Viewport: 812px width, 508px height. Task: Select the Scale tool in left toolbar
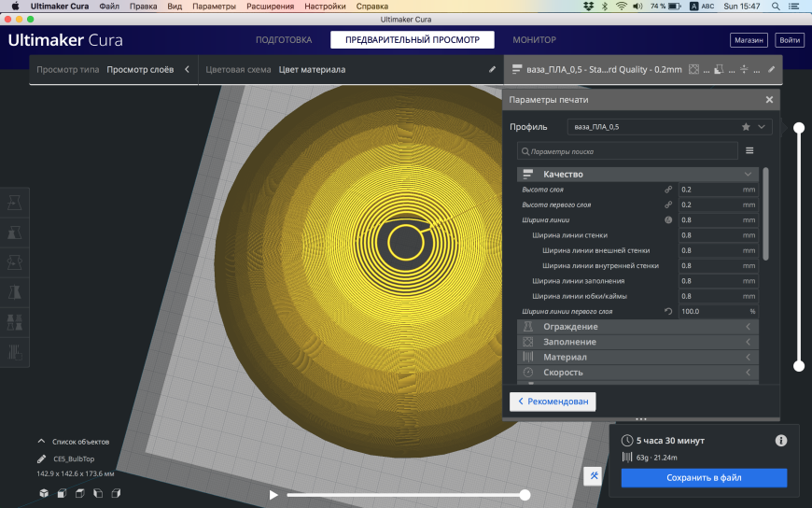[15, 233]
